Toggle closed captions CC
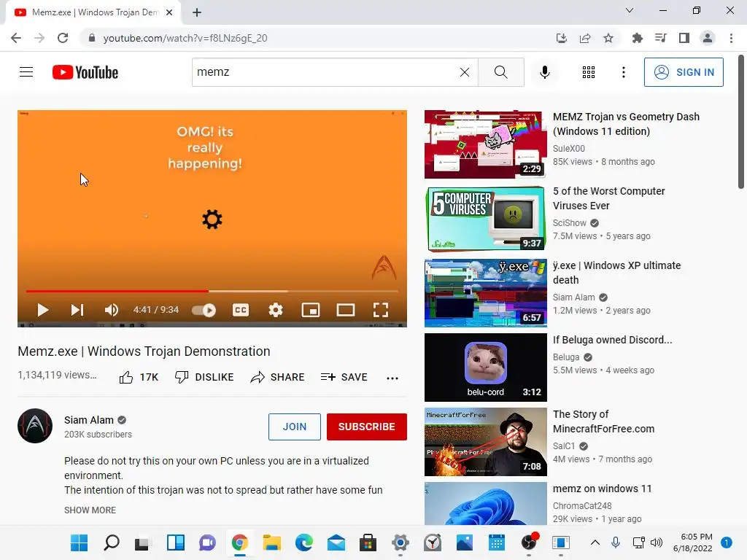747x560 pixels. pyautogui.click(x=241, y=310)
